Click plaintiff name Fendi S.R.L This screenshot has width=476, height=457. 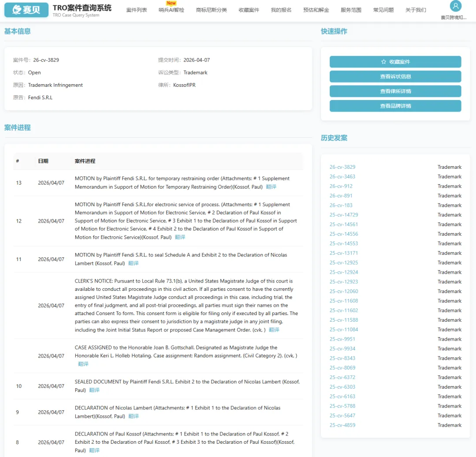[x=41, y=98]
